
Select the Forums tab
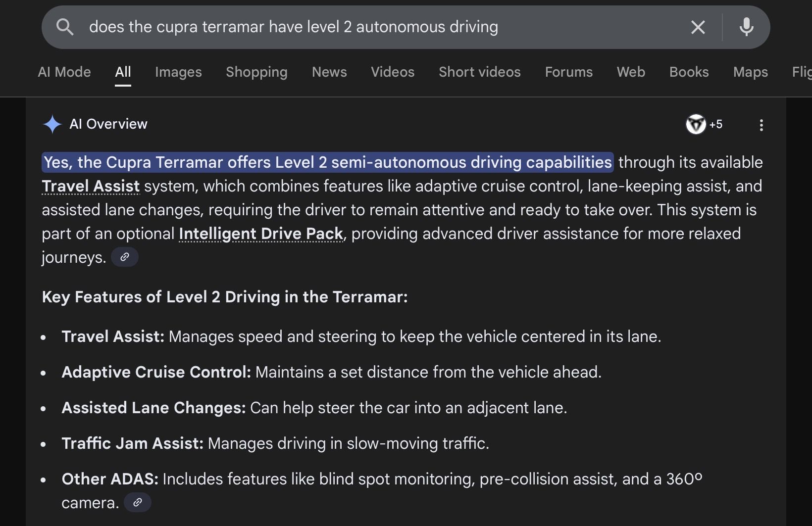click(x=568, y=72)
